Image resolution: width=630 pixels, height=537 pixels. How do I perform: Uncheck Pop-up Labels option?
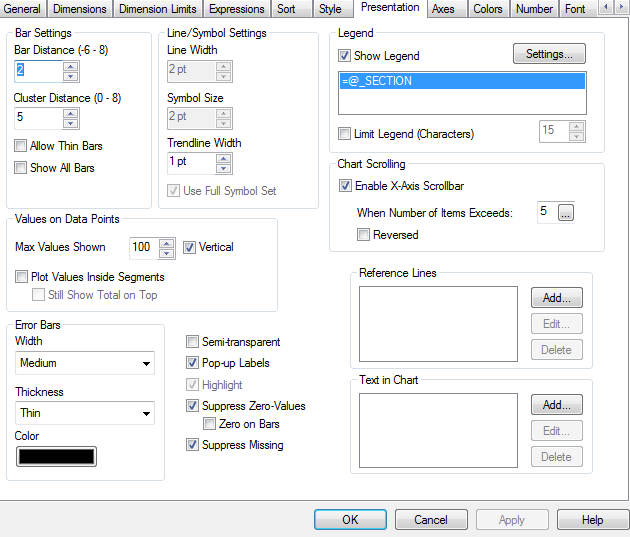192,363
